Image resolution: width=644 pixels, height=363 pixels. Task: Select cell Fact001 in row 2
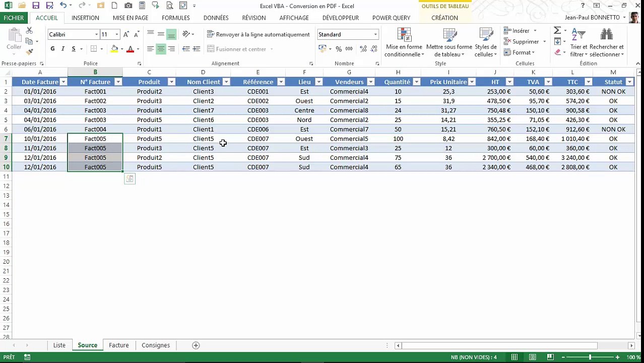pos(95,92)
